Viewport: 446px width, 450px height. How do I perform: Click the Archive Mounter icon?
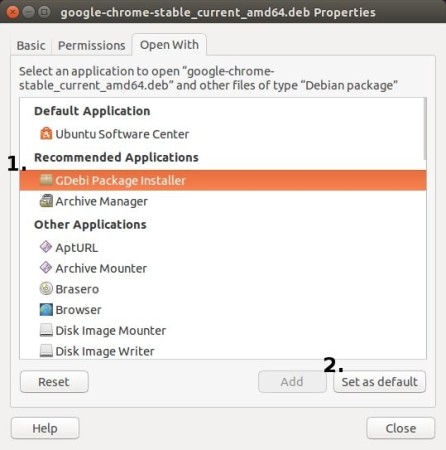(x=46, y=268)
